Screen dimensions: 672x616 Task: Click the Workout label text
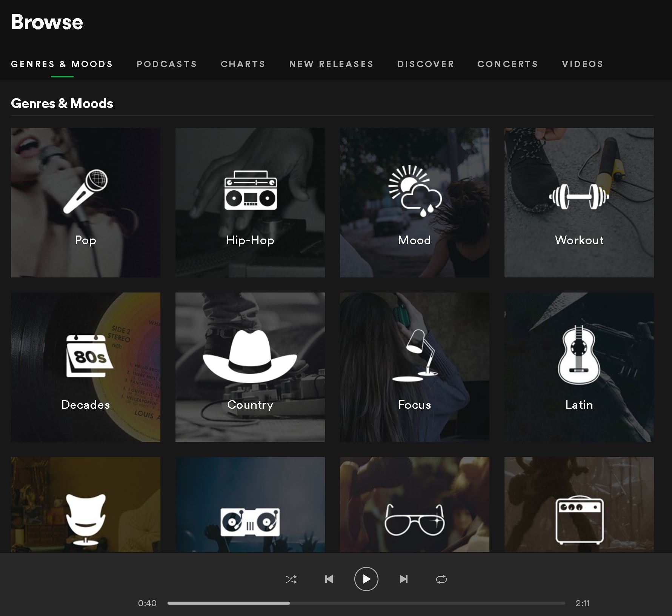[x=579, y=240]
